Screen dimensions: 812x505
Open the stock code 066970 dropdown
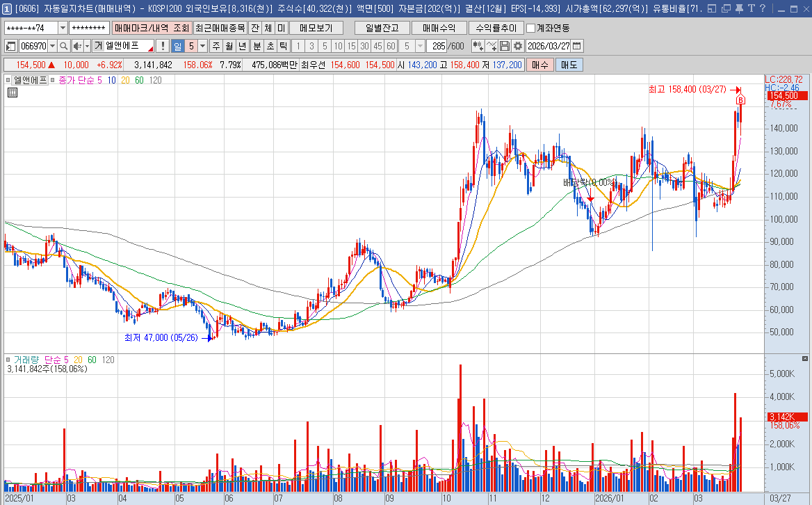coord(52,46)
